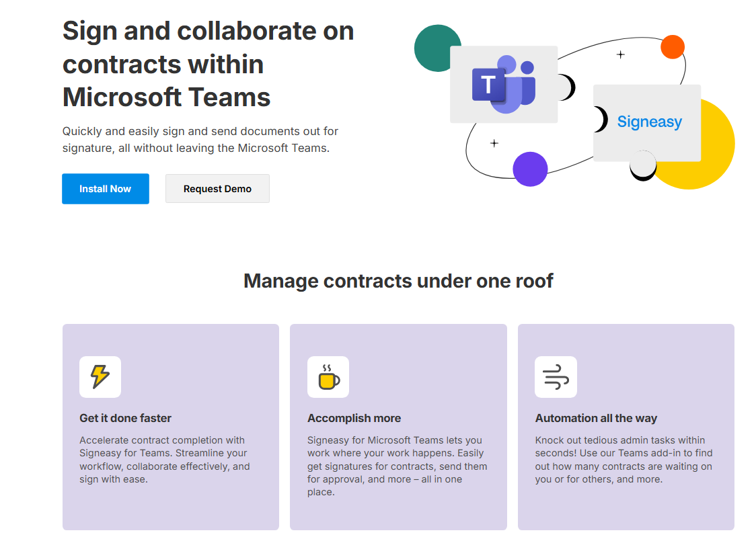The image size is (756, 543).
Task: Click the Signeasy logo puzzle piece
Action: coord(647,123)
